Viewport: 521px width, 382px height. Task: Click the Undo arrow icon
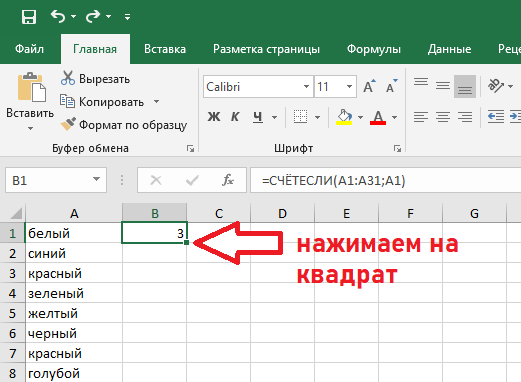click(x=58, y=16)
